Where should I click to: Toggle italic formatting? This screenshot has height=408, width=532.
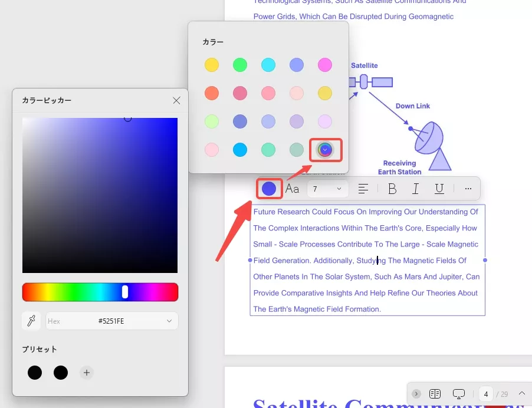415,189
